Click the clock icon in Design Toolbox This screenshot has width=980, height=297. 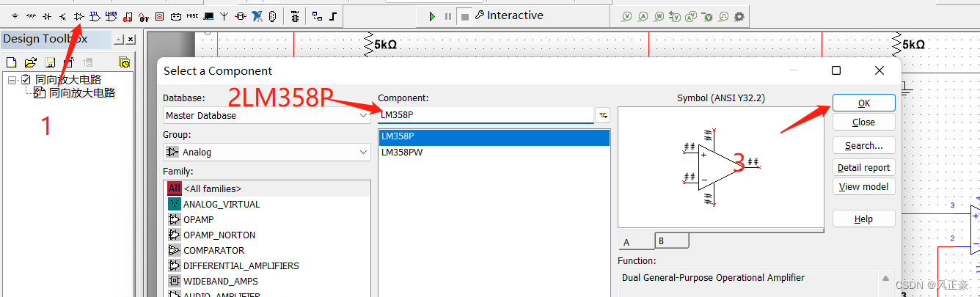pos(124,62)
